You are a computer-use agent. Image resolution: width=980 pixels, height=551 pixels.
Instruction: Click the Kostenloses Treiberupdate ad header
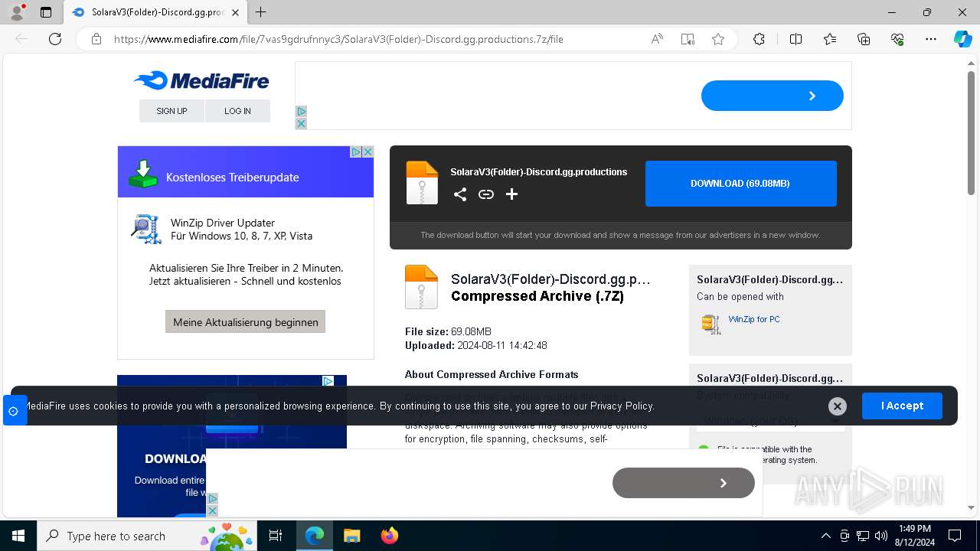click(x=246, y=173)
